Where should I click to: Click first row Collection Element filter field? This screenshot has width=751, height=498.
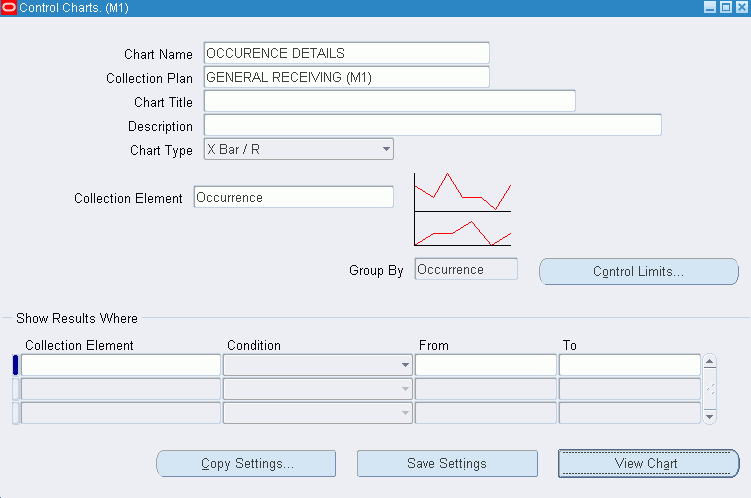click(x=121, y=365)
